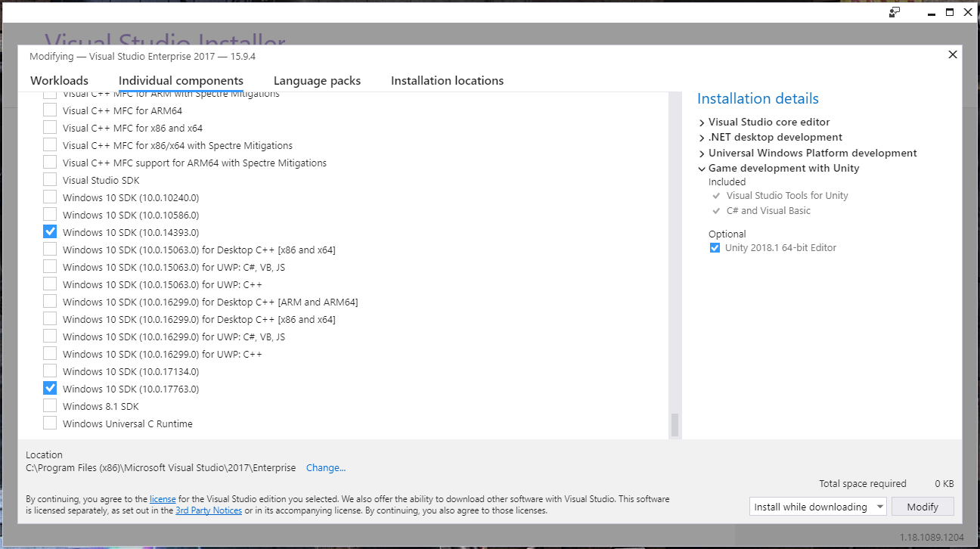Viewport: 980px width, 549px height.
Task: Check Visual C++ MFC for x86/x64 with Spectre Mitigations
Action: [x=50, y=145]
